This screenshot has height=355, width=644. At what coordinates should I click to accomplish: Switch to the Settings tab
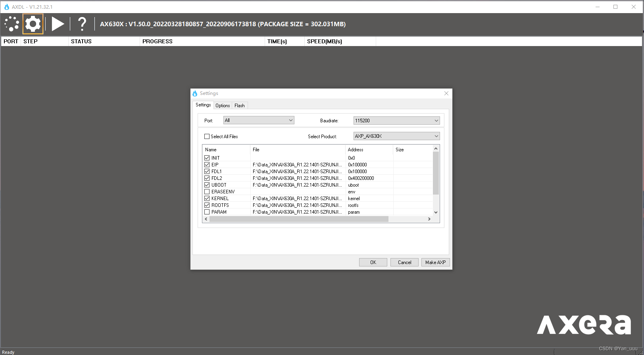coord(203,105)
